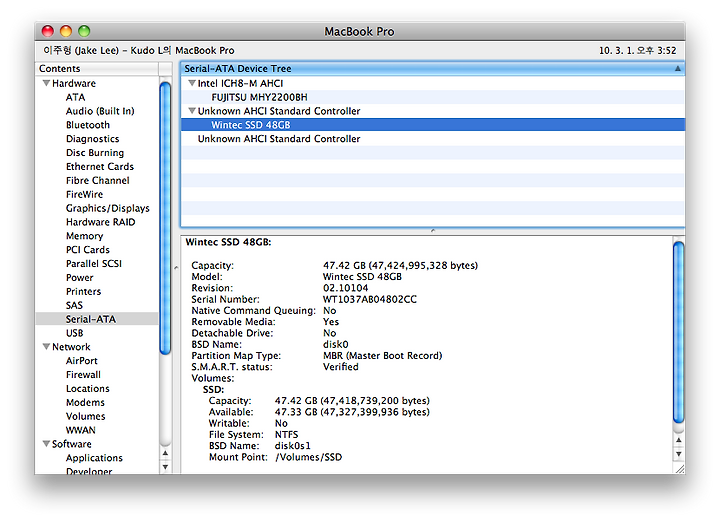Select Locations under Network
The height and width of the screenshot is (522, 720).
pyautogui.click(x=88, y=388)
